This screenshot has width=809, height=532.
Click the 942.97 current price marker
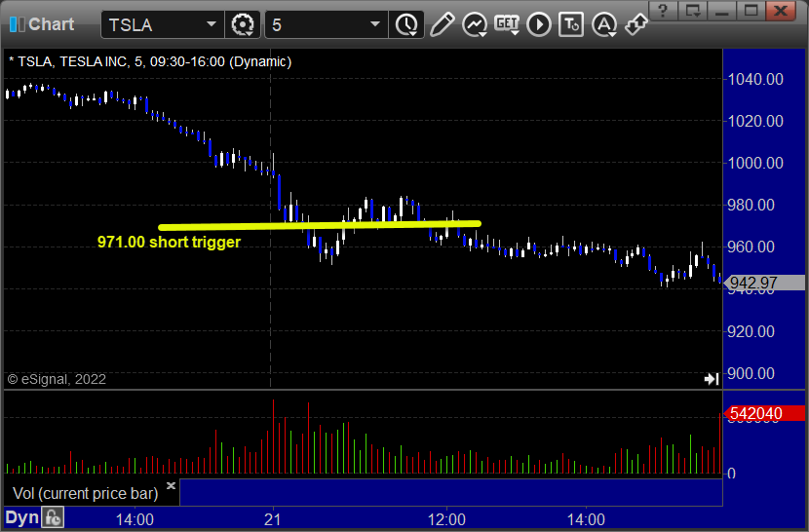(x=765, y=283)
